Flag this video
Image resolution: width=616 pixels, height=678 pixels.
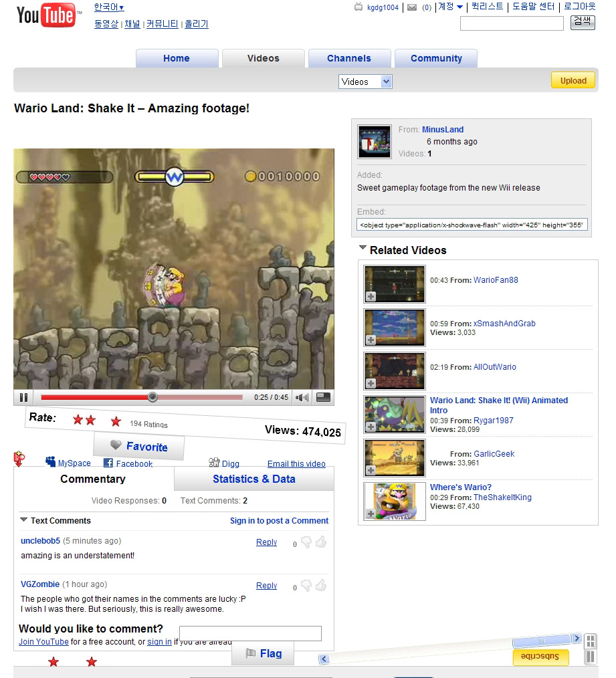[x=264, y=653]
